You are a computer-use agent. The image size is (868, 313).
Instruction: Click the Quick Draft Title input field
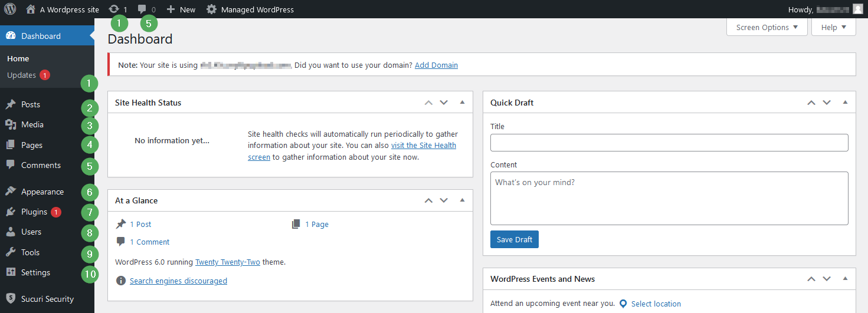pos(669,143)
